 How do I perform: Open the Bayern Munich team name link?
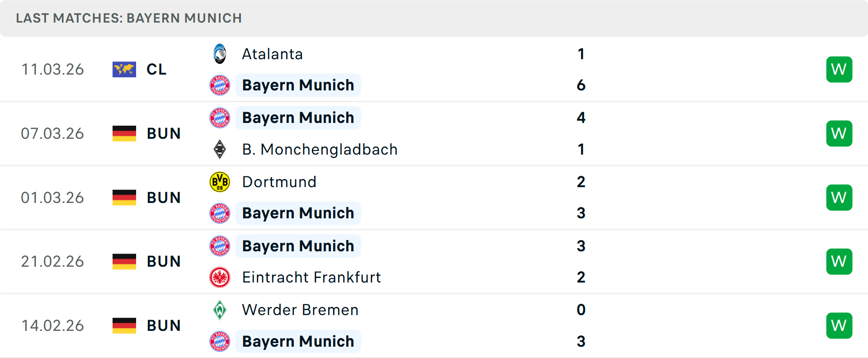(298, 85)
